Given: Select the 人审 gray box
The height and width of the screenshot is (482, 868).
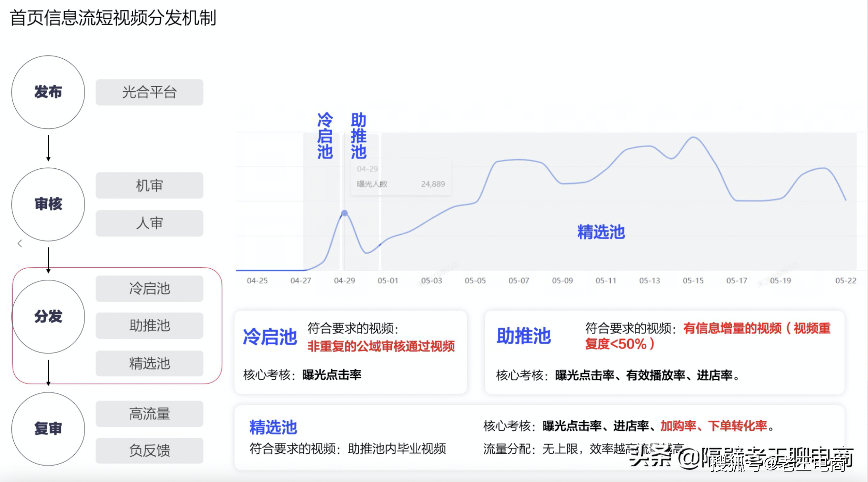Looking at the screenshot, I should click(149, 223).
